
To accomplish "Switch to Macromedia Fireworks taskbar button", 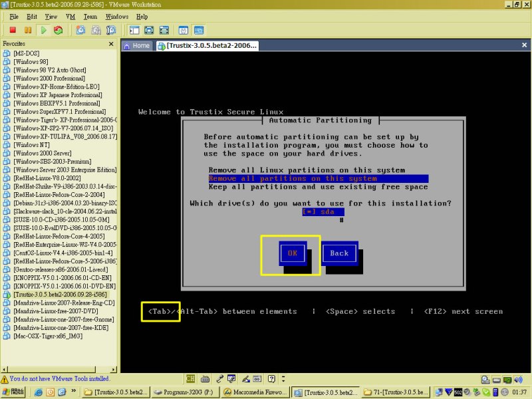I will (256, 392).
